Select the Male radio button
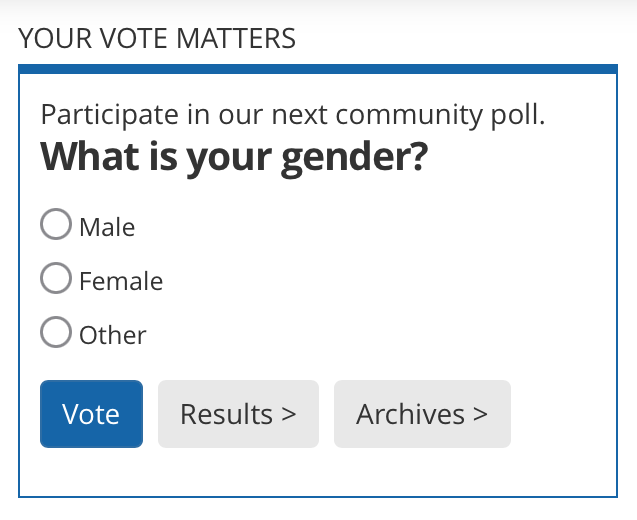 [56, 224]
